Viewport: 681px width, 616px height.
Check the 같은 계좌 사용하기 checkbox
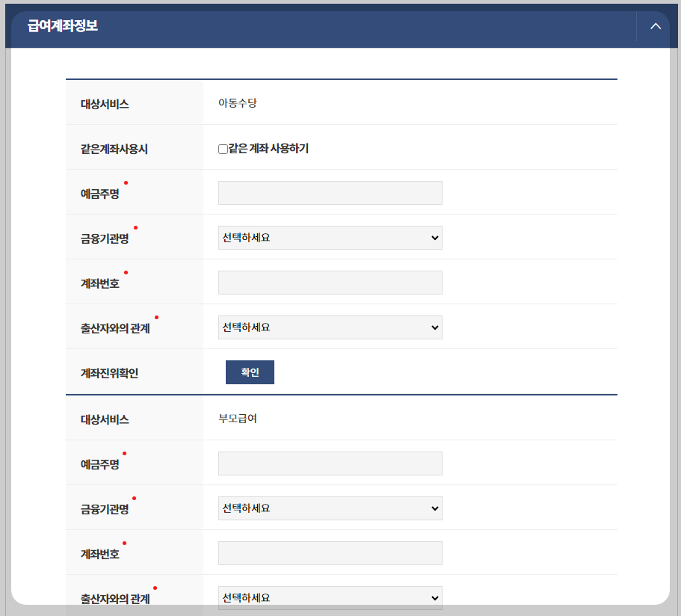tap(223, 150)
